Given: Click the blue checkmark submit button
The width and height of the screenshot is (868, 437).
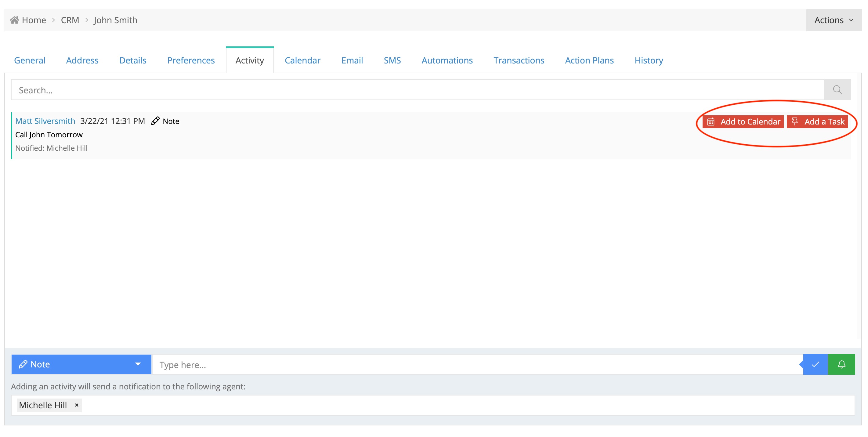Looking at the screenshot, I should tap(815, 364).
